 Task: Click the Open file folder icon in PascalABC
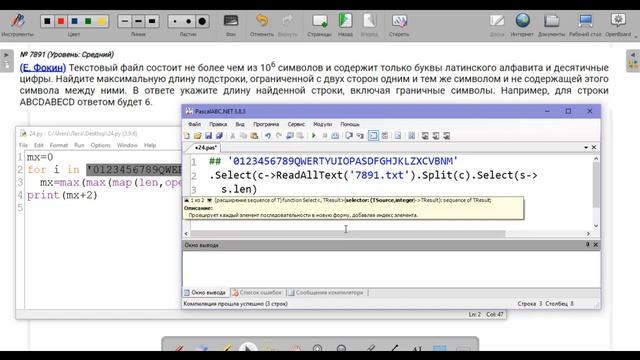pos(198,136)
